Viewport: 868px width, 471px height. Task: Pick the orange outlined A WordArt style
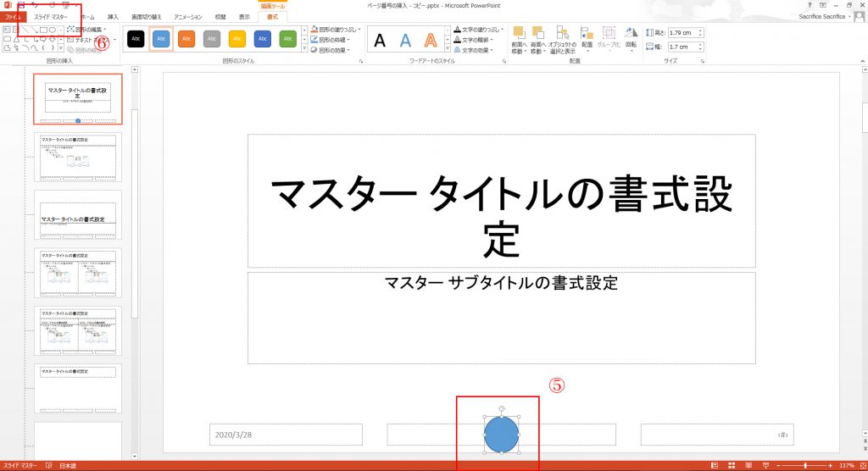(x=431, y=41)
